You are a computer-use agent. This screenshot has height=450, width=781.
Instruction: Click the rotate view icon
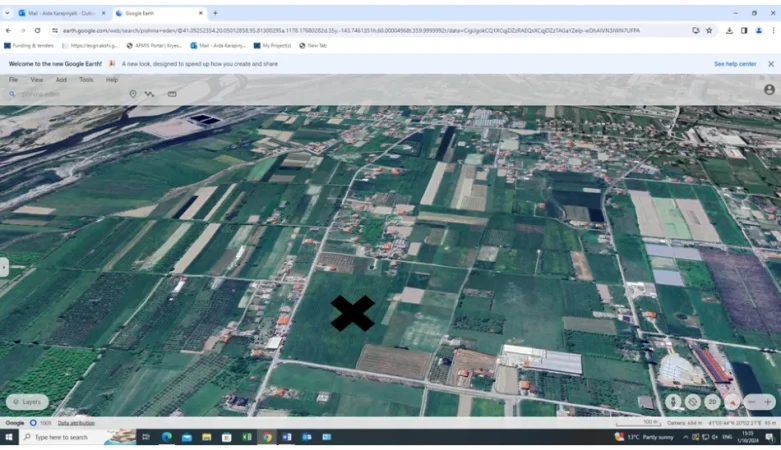[x=692, y=402]
